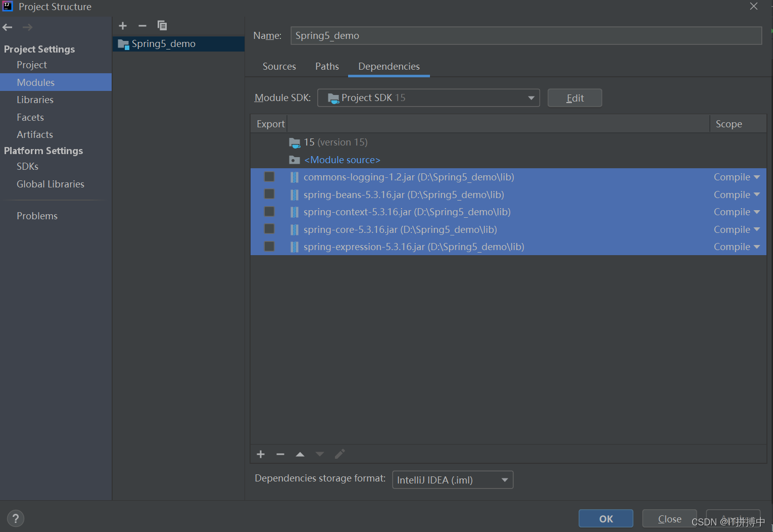Move dependency down arrow
The width and height of the screenshot is (773, 532).
(320, 454)
